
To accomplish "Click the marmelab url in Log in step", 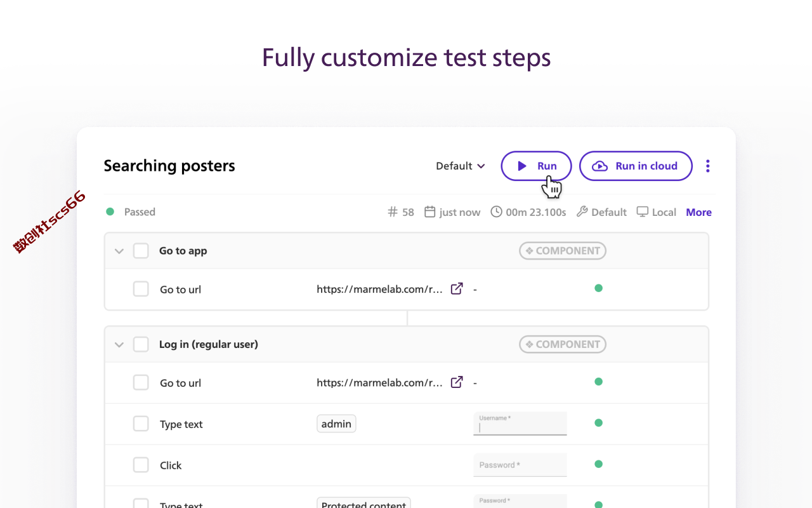I will 379,382.
